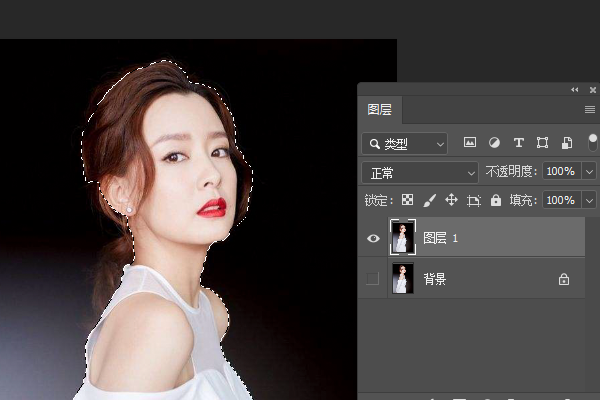Close the layers panel
The height and width of the screenshot is (400, 600).
tap(593, 90)
